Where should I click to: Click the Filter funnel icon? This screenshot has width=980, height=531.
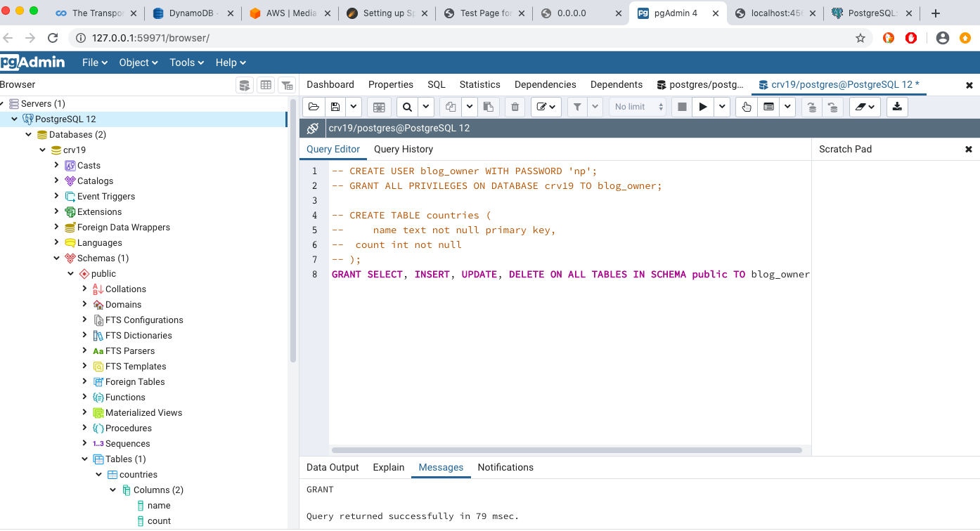click(x=577, y=107)
